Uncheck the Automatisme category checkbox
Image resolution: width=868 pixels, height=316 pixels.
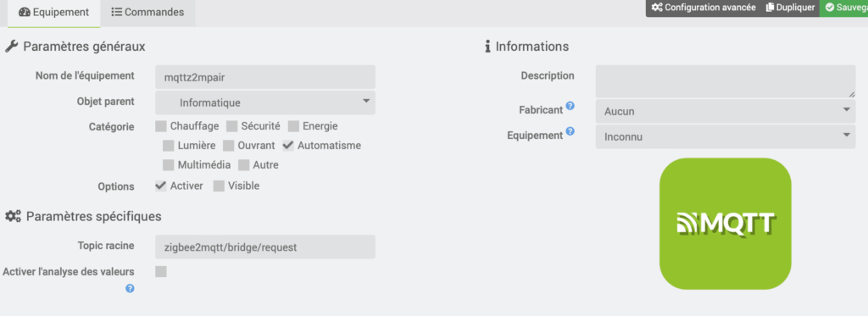pyautogui.click(x=288, y=146)
